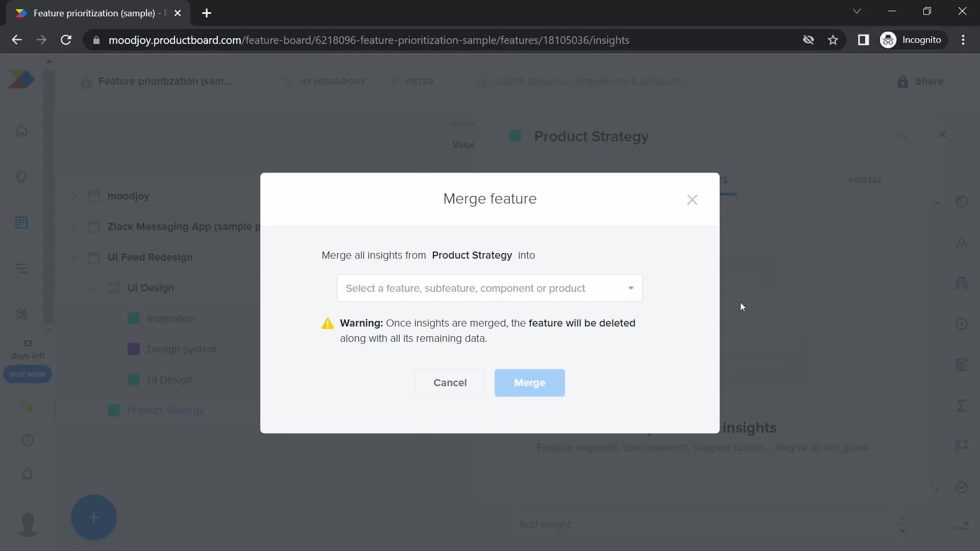
Task: Open the Roadmap lines sidebar icon
Action: tap(21, 268)
